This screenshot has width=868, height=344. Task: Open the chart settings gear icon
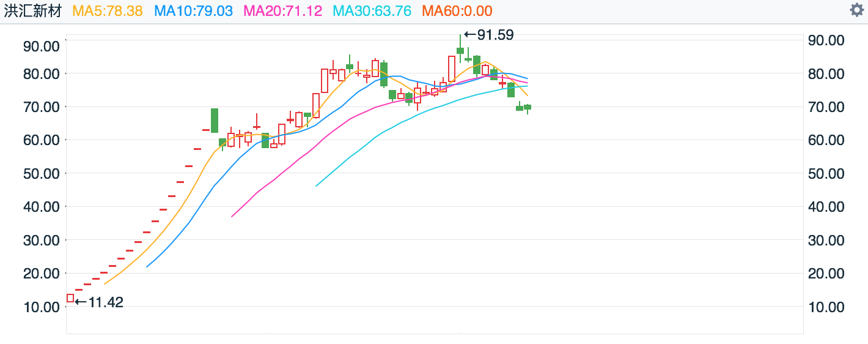coord(856,10)
